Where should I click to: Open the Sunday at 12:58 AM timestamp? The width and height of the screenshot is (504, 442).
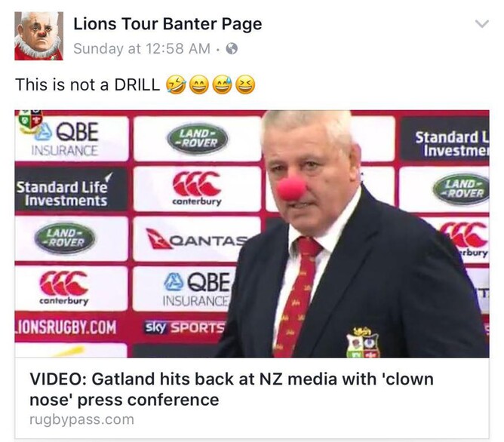[142, 49]
